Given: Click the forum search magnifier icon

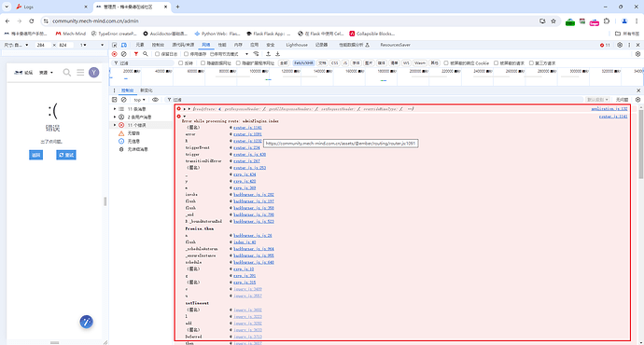Looking at the screenshot, I should pos(67,73).
